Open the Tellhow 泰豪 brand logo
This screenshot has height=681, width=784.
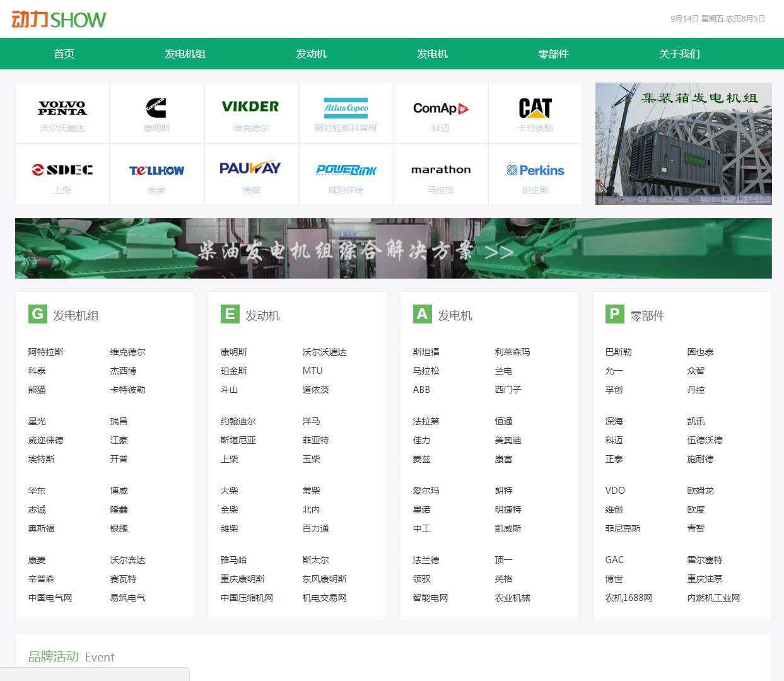(157, 170)
